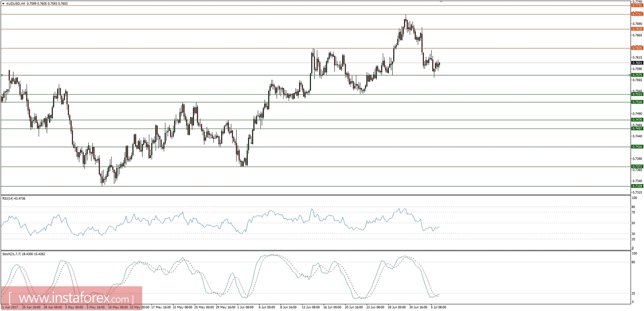This screenshot has width=644, height=311.
Task: Click the 0.7490 price scale value
Action: [637, 114]
